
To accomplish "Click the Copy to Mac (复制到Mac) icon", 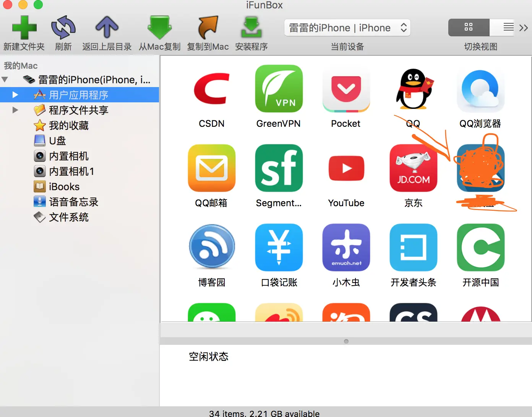I will [208, 27].
